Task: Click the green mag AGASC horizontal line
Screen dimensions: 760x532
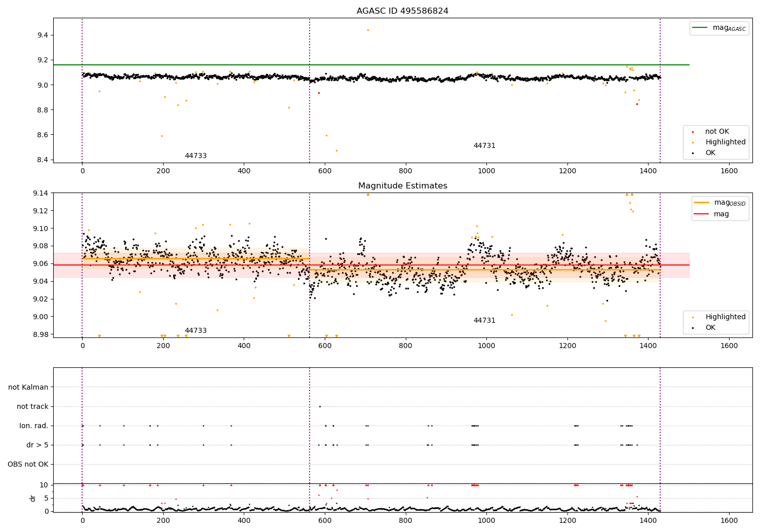Action: tap(371, 65)
